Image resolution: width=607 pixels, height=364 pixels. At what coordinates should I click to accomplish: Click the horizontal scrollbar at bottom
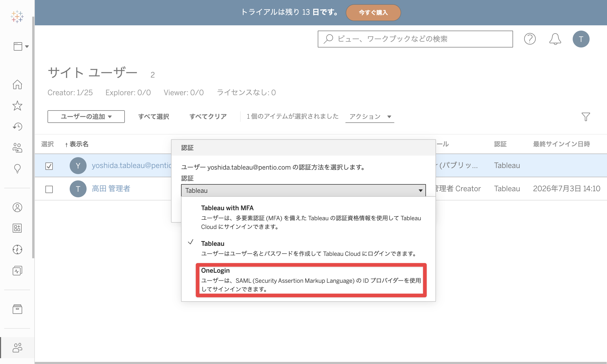321,363
